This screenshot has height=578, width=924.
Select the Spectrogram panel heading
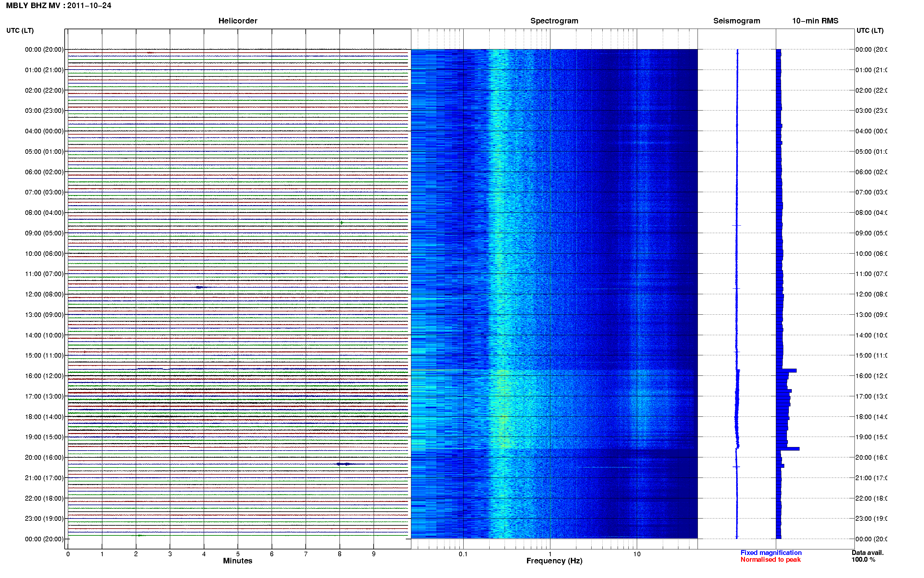[x=554, y=21]
